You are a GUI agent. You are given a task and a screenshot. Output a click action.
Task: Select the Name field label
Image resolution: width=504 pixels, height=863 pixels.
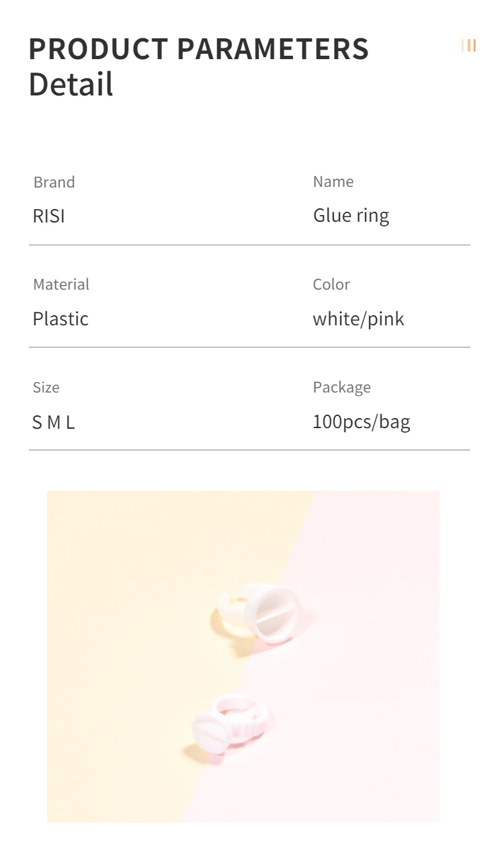(x=333, y=181)
